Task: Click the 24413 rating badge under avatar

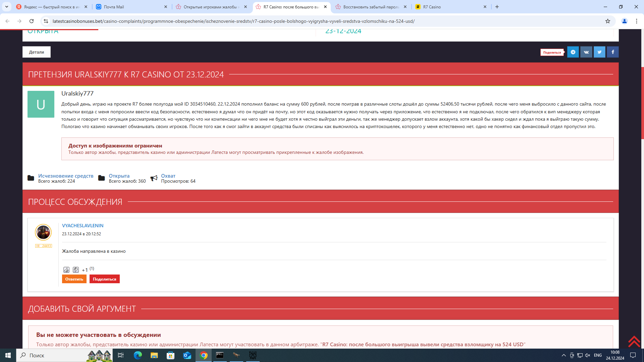Action: pos(44,246)
